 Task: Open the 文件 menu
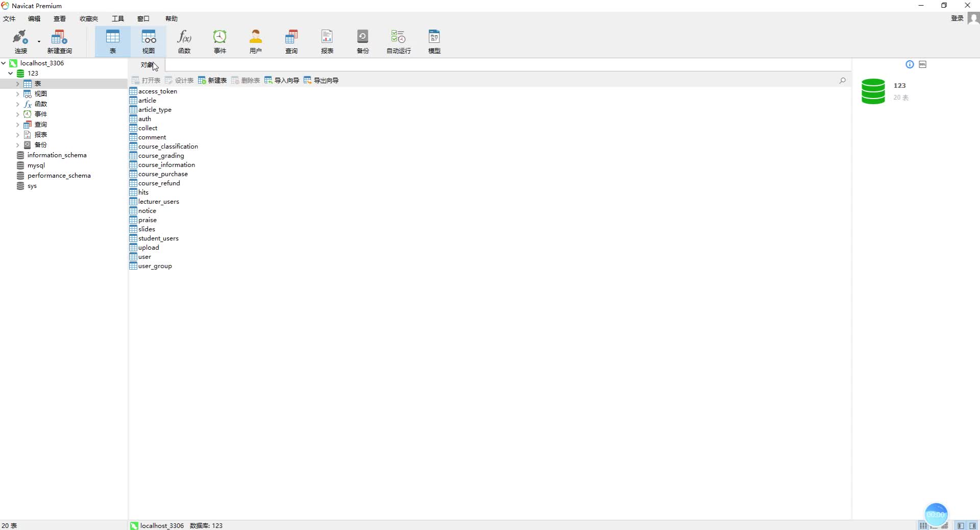(9, 19)
